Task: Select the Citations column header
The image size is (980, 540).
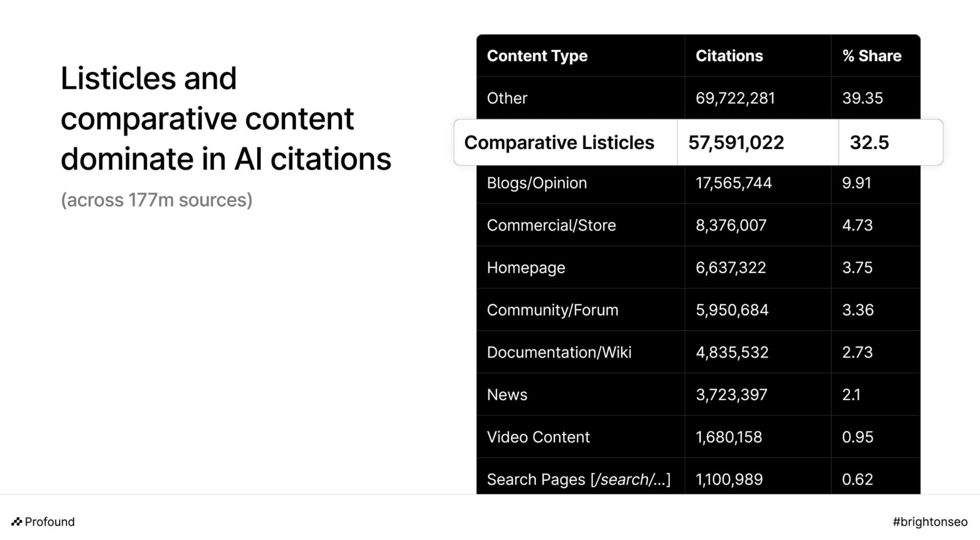Action: (x=729, y=56)
